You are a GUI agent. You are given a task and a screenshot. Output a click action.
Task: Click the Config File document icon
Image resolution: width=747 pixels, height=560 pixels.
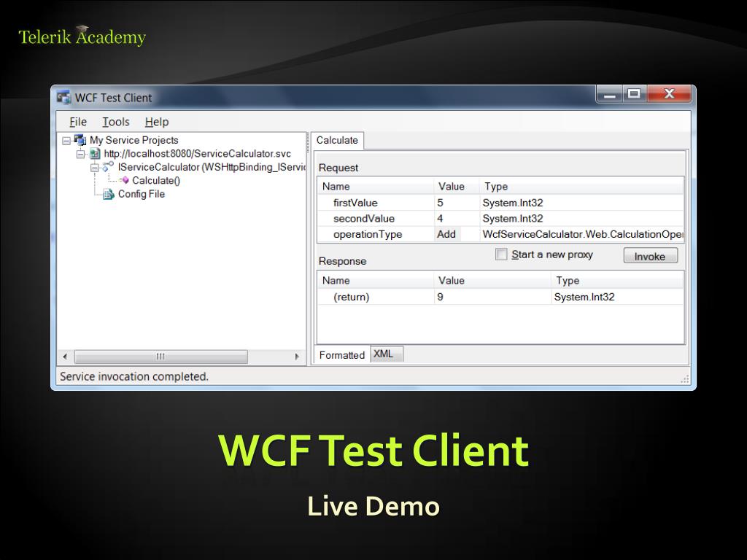[109, 194]
